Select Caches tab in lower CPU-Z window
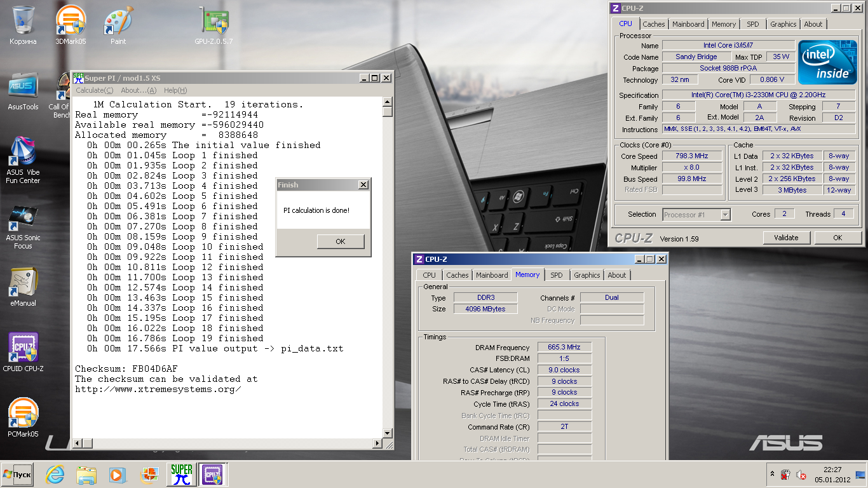 (x=457, y=275)
